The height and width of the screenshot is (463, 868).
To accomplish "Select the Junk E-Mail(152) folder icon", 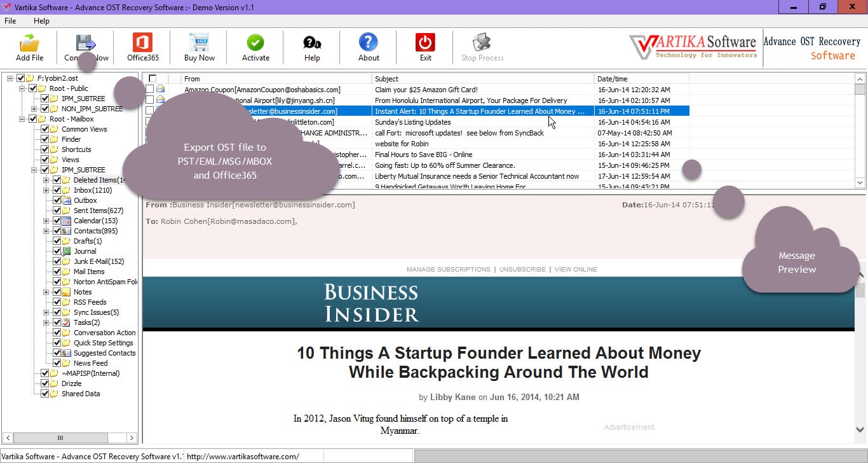I will 67,261.
